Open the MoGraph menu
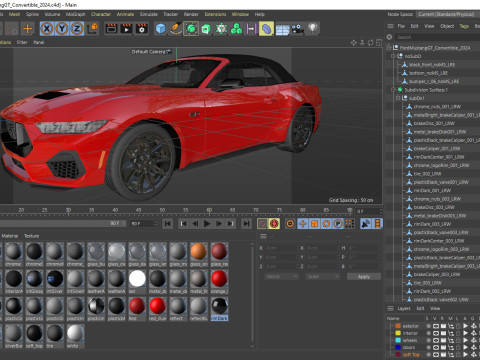480x360 pixels. pos(75,14)
